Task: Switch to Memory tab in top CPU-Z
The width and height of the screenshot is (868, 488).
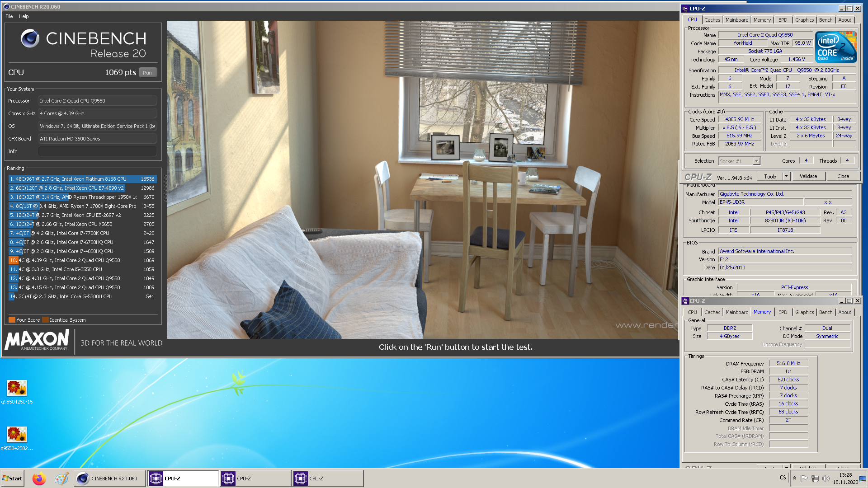Action: [x=762, y=20]
